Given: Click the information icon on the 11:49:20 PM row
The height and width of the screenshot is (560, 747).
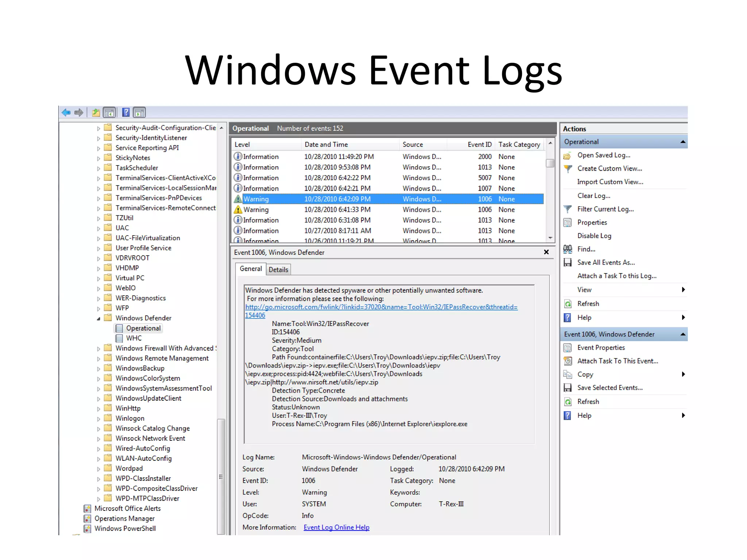Looking at the screenshot, I should coord(238,157).
